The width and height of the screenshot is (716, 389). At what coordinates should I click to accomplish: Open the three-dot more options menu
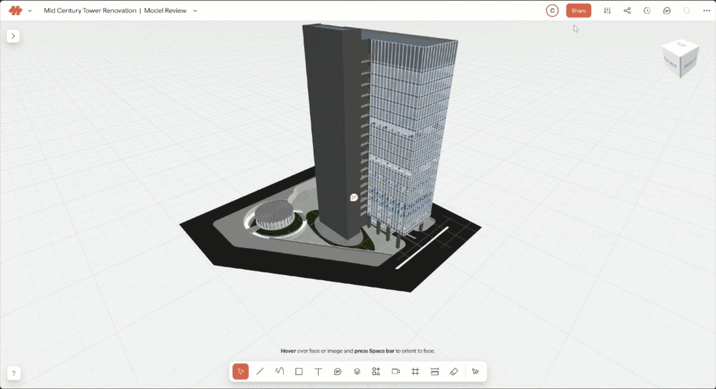tap(706, 11)
